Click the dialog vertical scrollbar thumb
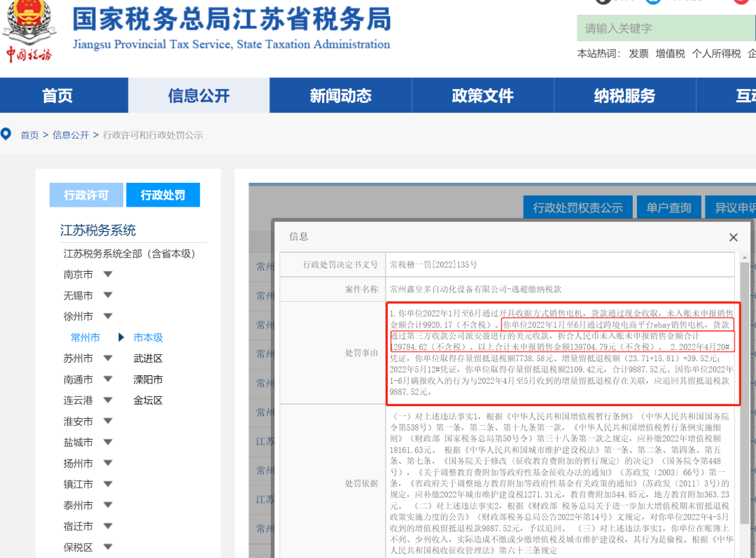The height and width of the screenshot is (558, 756). 744,393
